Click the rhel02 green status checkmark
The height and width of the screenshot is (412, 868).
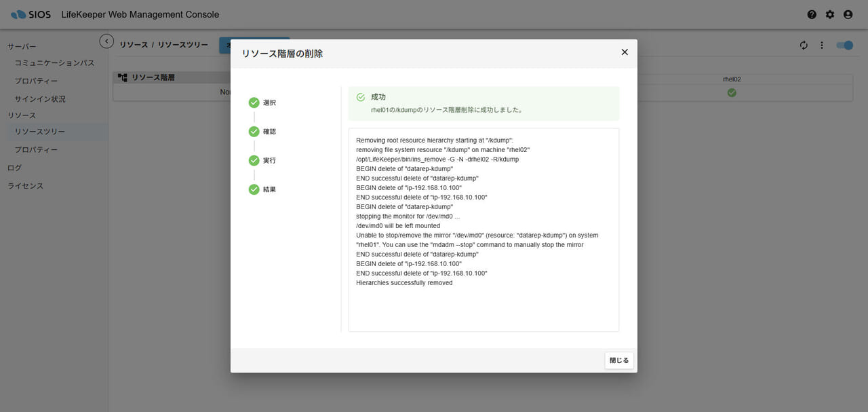[x=732, y=93]
